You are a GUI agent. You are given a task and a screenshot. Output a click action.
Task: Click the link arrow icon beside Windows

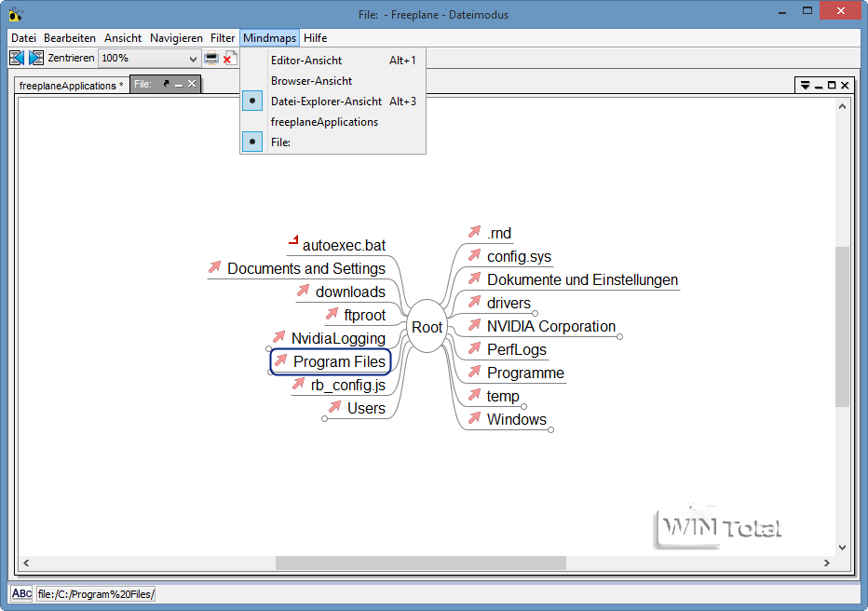click(x=474, y=418)
